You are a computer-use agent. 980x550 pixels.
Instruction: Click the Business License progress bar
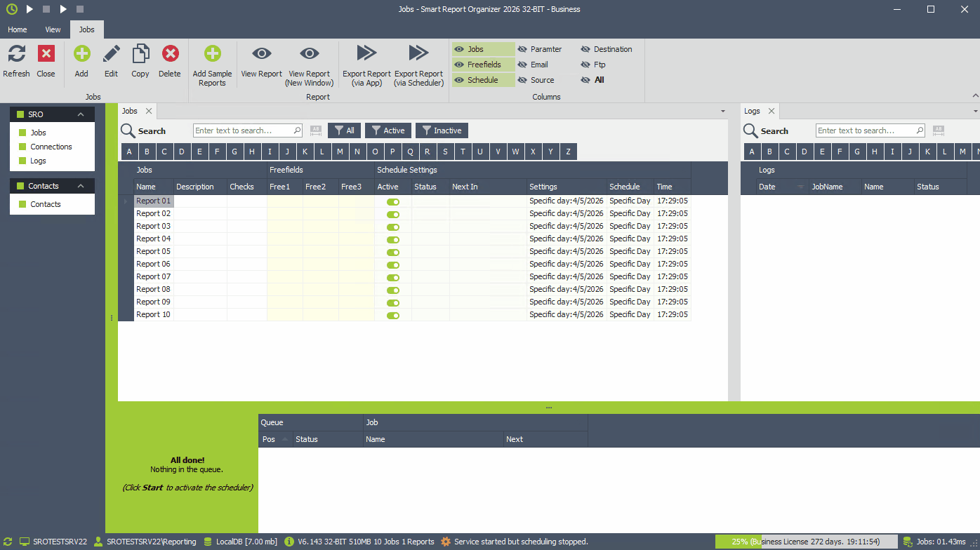point(806,542)
